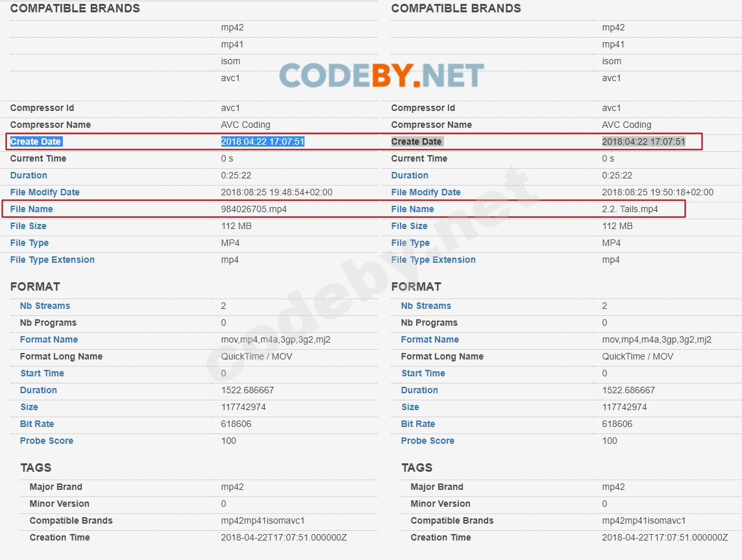This screenshot has height=560, width=742.
Task: Click right Creation Time value 2018-04-22T17:07:51.000000Z
Action: point(665,538)
